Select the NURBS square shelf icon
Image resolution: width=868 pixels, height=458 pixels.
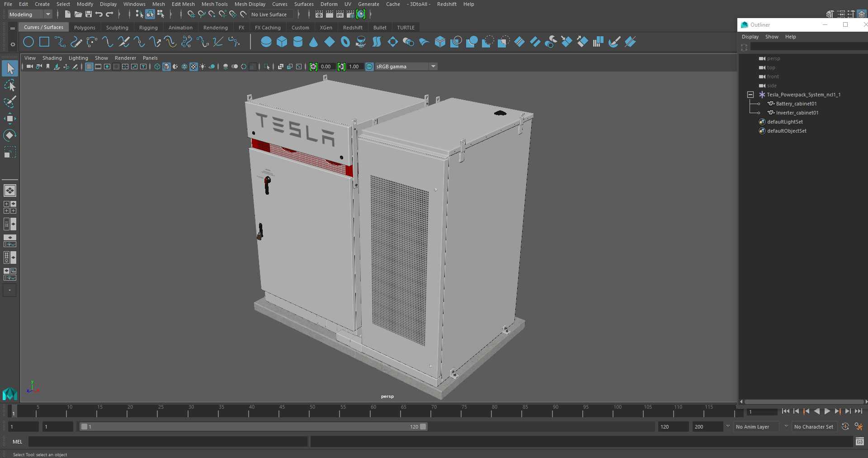point(44,42)
